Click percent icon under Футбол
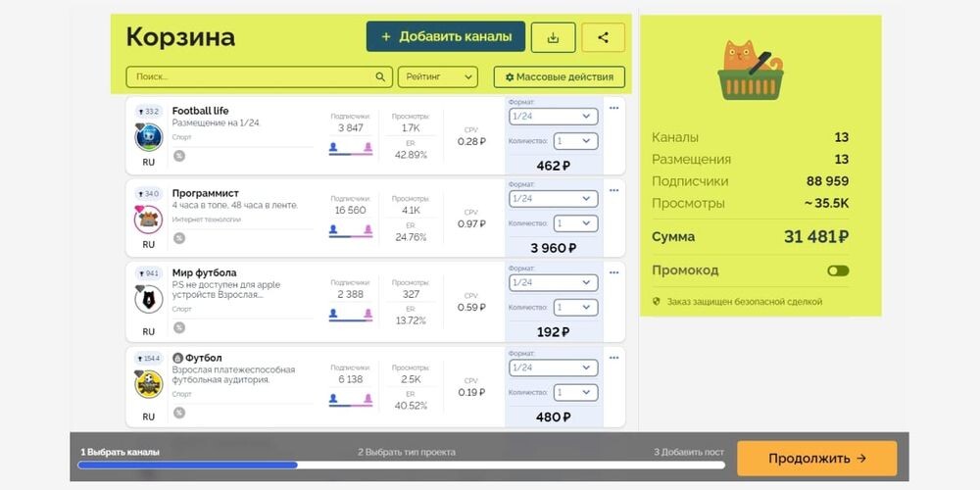Viewport: 980px width, 490px height. pos(178,413)
